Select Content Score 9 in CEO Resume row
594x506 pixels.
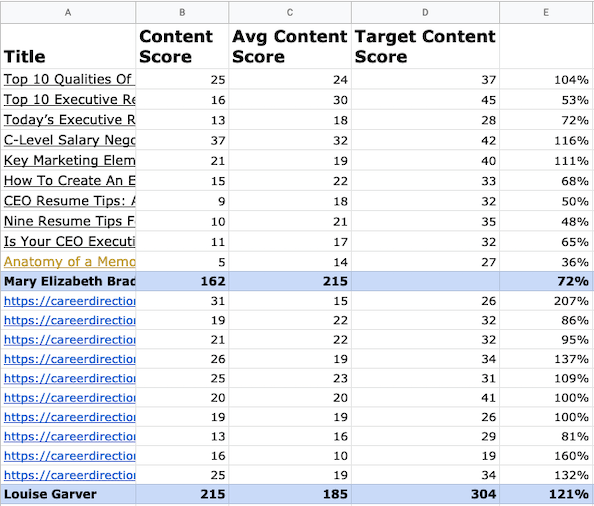[182, 201]
